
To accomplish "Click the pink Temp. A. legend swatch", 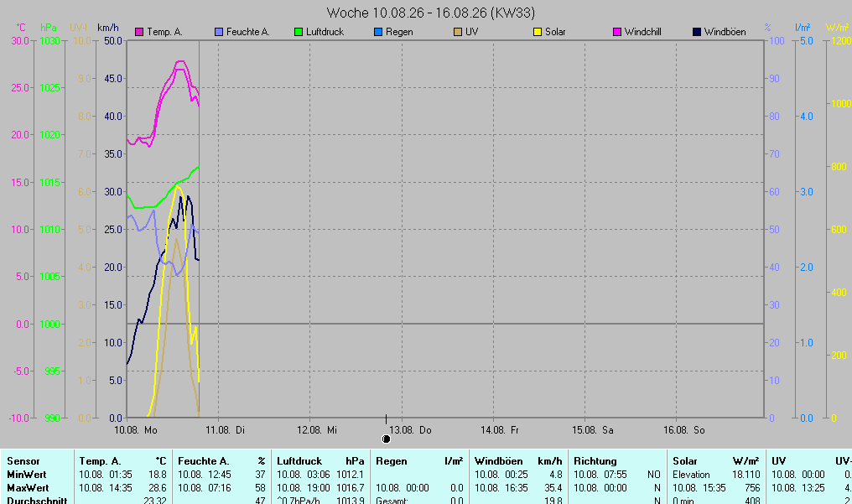I will pos(139,32).
